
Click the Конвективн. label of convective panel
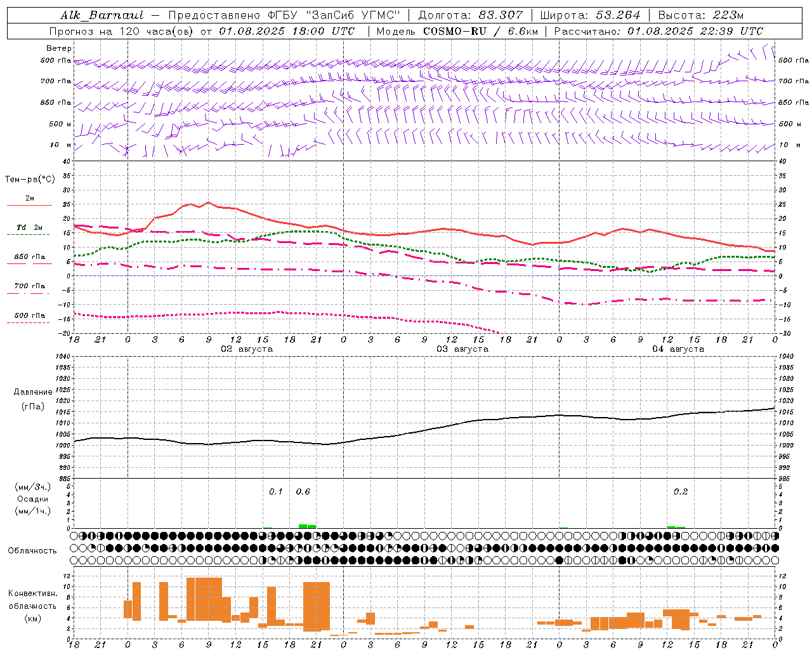(32, 594)
